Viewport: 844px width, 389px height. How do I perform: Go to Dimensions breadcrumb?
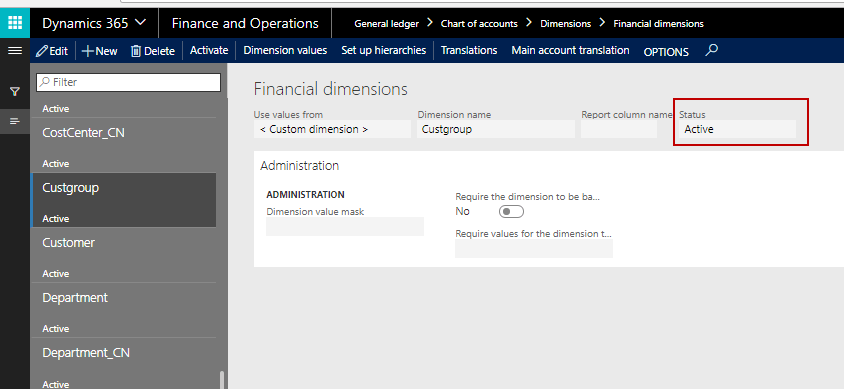tap(566, 24)
